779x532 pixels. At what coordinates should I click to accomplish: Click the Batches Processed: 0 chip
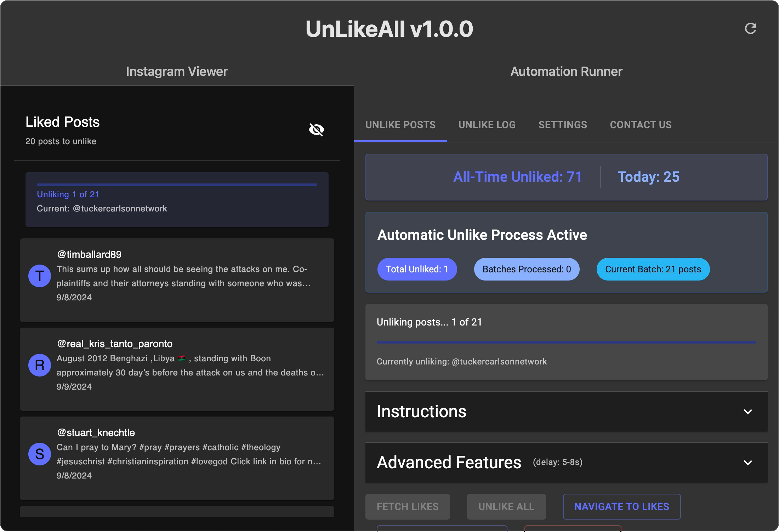[527, 269]
